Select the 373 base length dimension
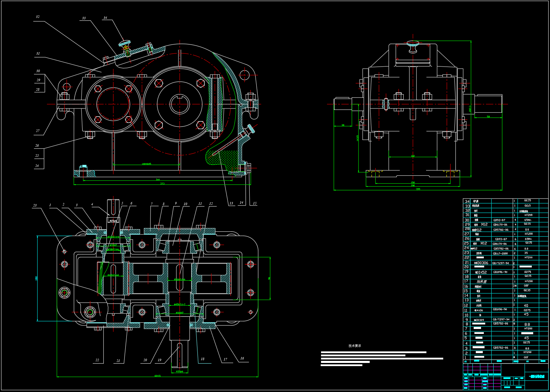550x392 pixels. (162, 184)
